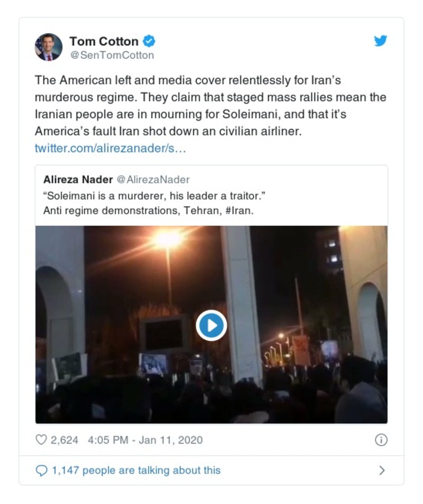Follow the twitter.com/alirezanader link

click(x=110, y=147)
